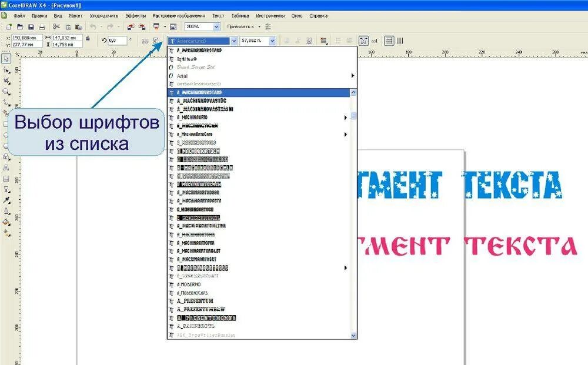Click the Paste clipboard icon
The width and height of the screenshot is (588, 365).
[78, 26]
